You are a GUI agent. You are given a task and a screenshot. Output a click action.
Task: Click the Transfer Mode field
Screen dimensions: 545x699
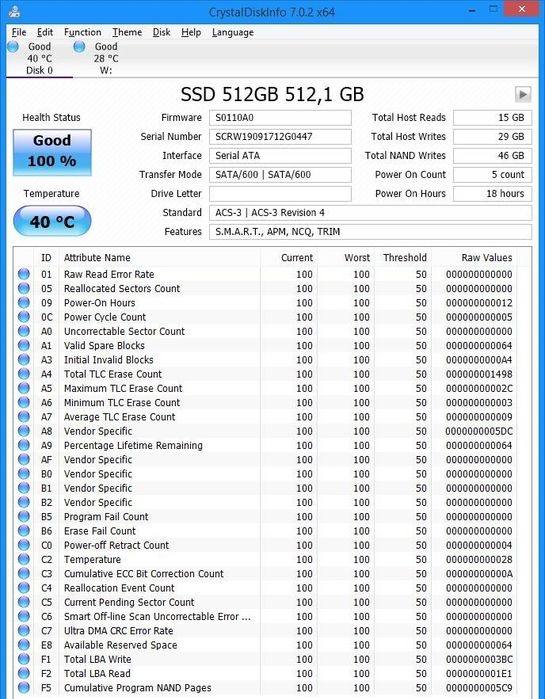coord(280,175)
